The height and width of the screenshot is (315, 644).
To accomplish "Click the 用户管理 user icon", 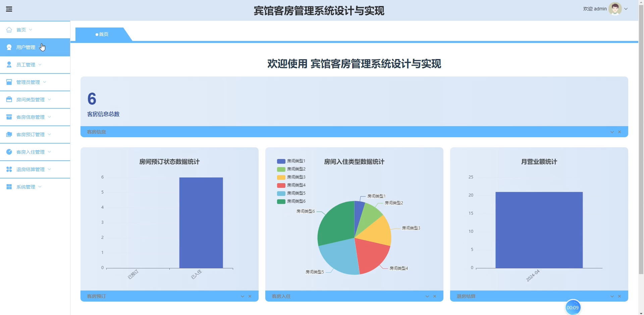I will click(x=9, y=47).
